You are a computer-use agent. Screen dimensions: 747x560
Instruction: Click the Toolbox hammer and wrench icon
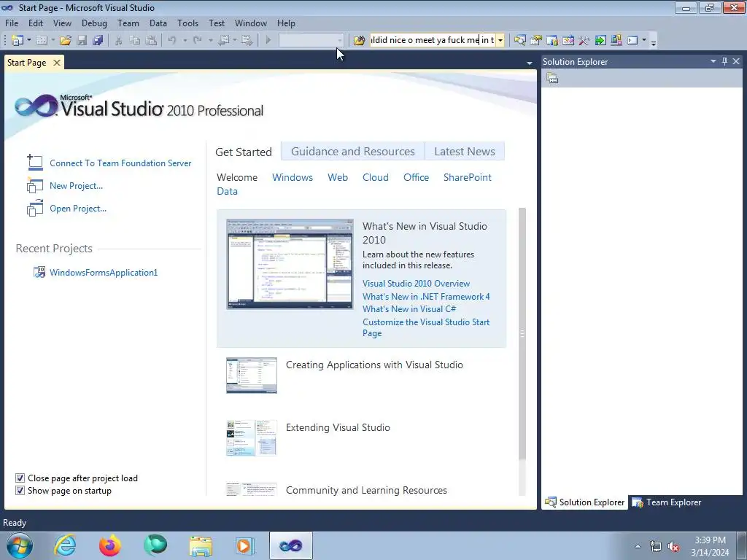tap(584, 41)
